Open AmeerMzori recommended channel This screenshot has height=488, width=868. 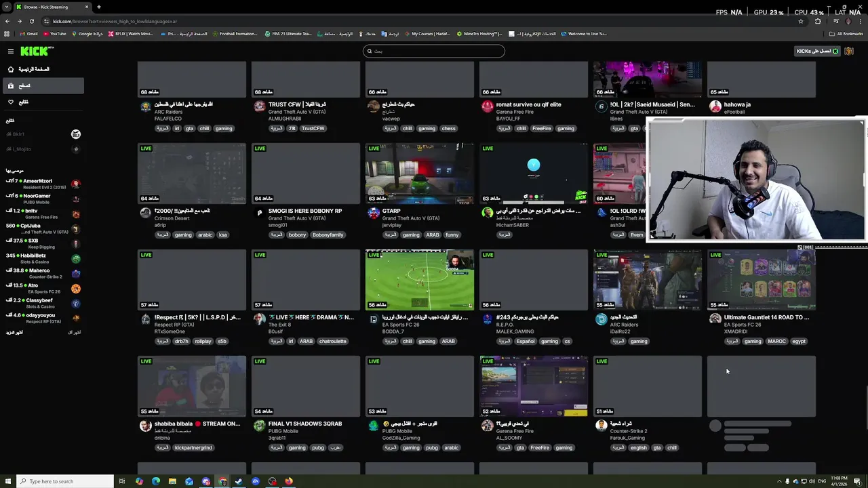[42, 184]
